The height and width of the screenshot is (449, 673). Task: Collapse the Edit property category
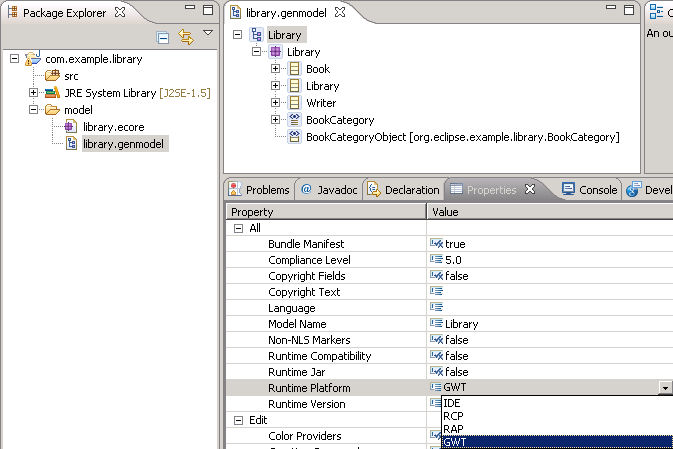click(x=238, y=420)
